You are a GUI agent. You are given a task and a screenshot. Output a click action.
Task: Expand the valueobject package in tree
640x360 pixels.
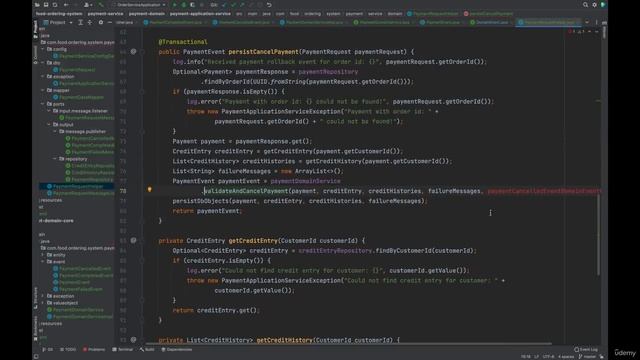point(43,303)
